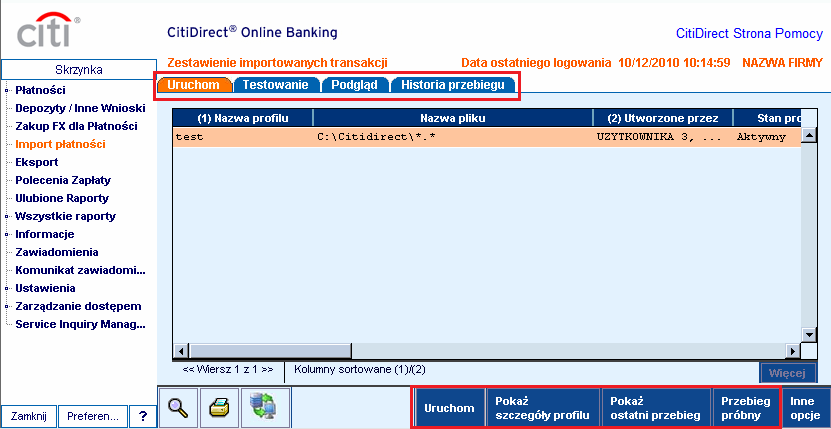The image size is (831, 429).
Task: Open Zawiadomienia in sidebar
Action: [57, 252]
